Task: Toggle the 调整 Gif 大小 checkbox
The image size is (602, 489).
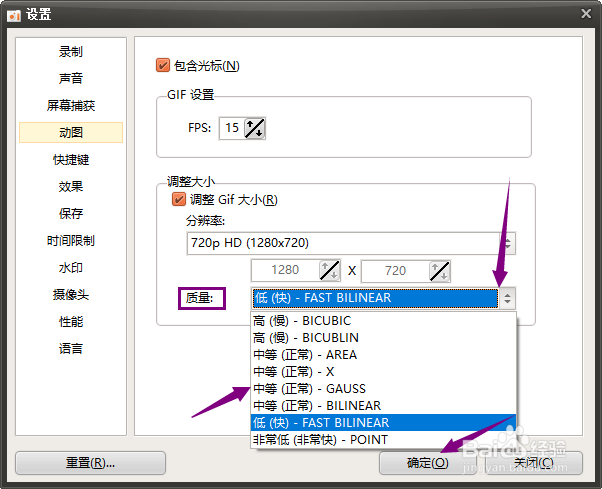Action: [179, 199]
